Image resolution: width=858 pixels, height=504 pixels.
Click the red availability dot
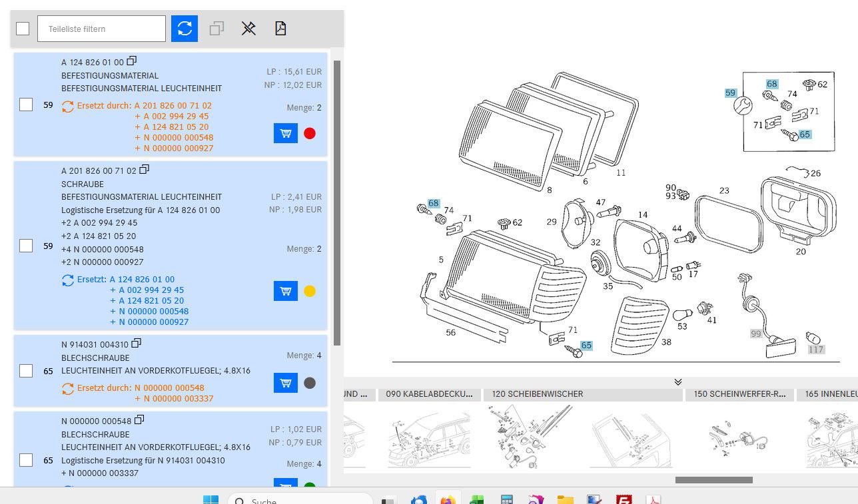click(309, 133)
